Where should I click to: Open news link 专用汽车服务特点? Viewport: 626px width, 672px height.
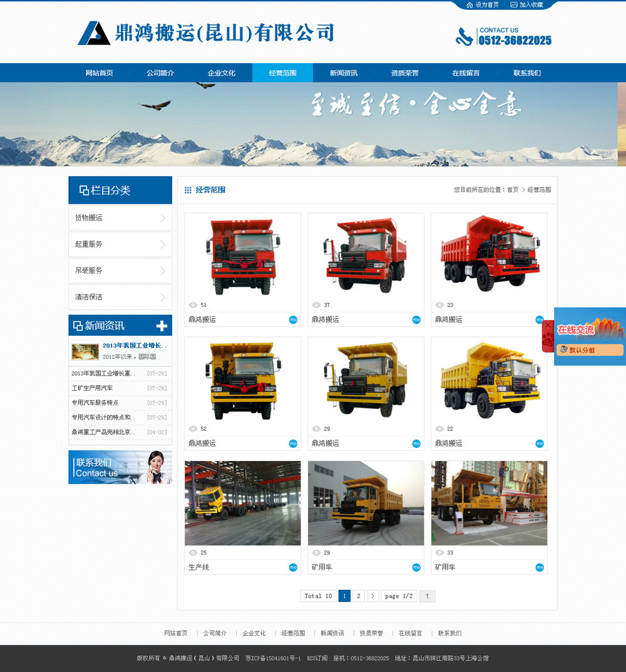point(95,403)
